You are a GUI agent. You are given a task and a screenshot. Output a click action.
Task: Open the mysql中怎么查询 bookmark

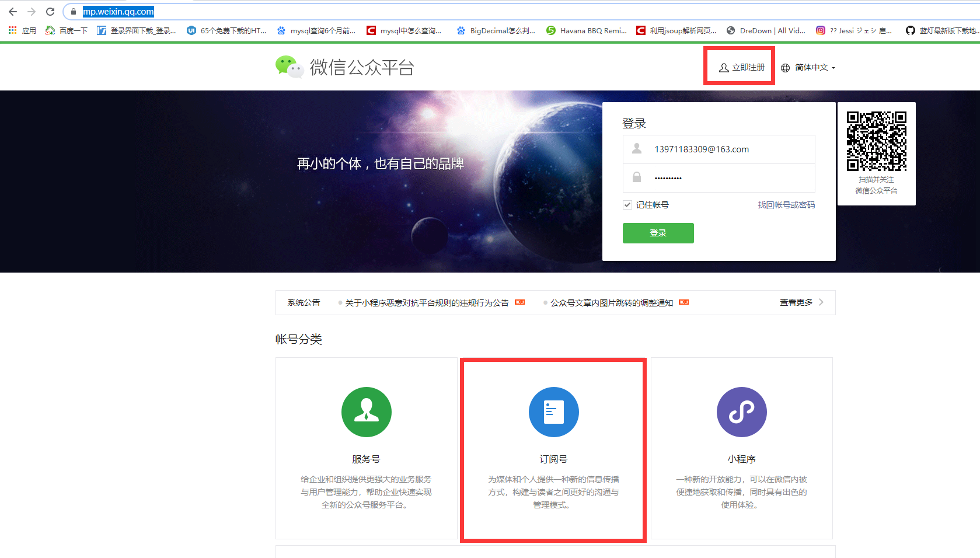coord(404,30)
